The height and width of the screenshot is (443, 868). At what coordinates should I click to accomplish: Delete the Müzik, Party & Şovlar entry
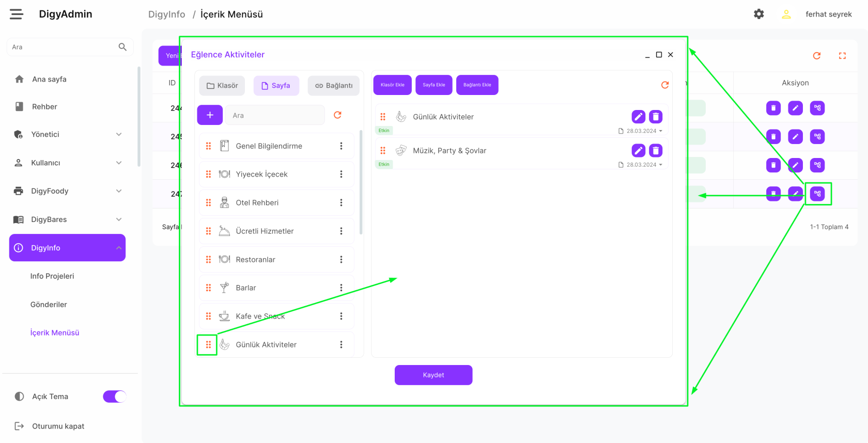click(656, 151)
